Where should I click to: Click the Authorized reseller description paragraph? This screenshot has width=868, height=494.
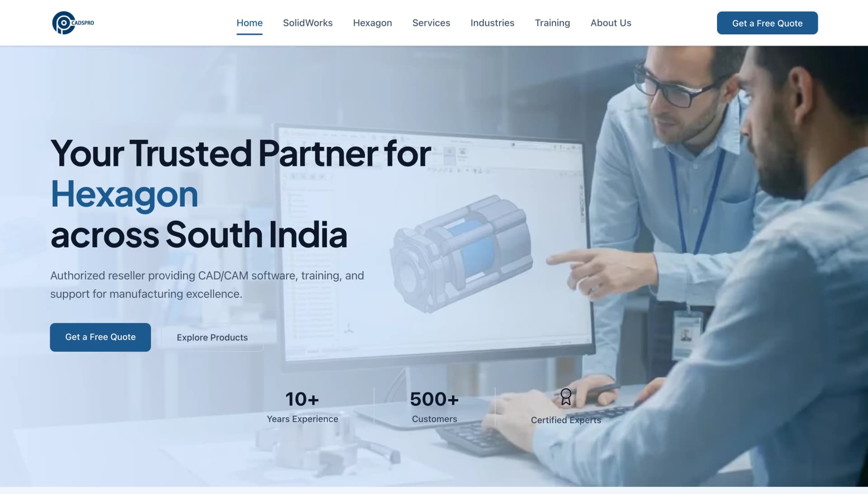[x=207, y=285]
